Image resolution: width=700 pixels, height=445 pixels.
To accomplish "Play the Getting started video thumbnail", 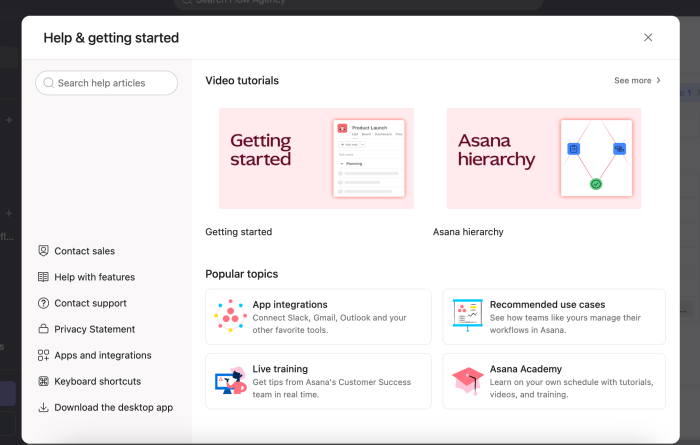I will (317, 158).
